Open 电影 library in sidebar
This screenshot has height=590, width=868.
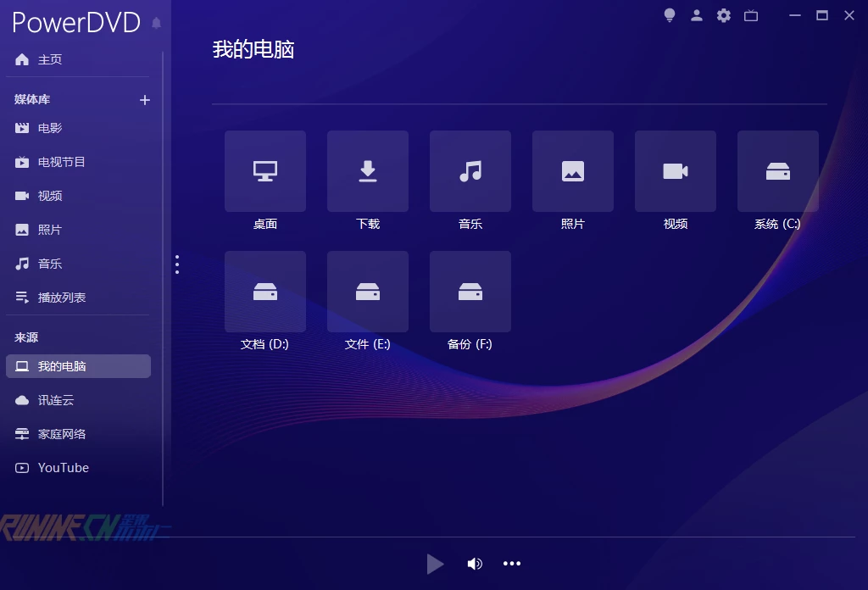50,128
